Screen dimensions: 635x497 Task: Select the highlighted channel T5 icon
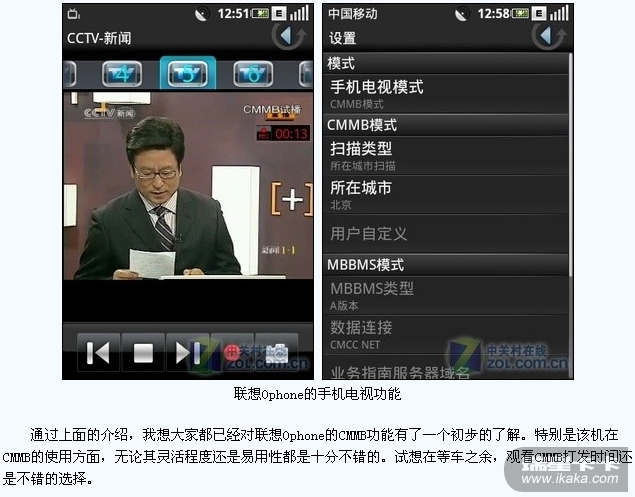(x=188, y=73)
